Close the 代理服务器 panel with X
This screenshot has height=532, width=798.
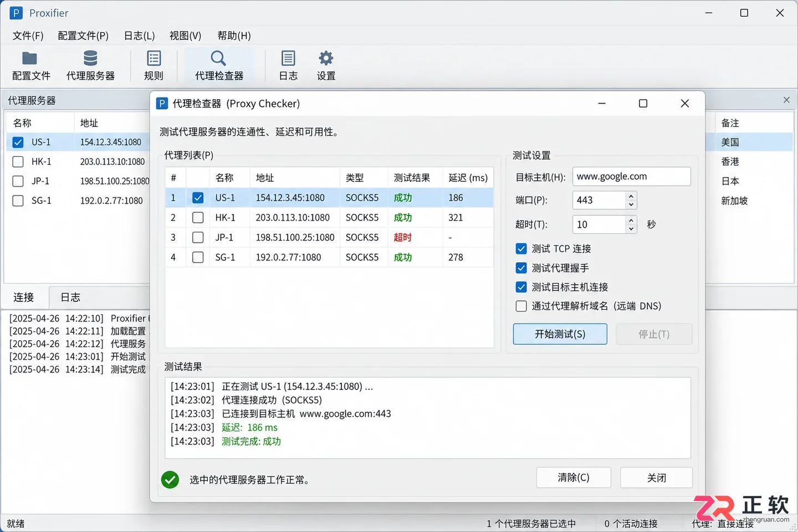786,100
